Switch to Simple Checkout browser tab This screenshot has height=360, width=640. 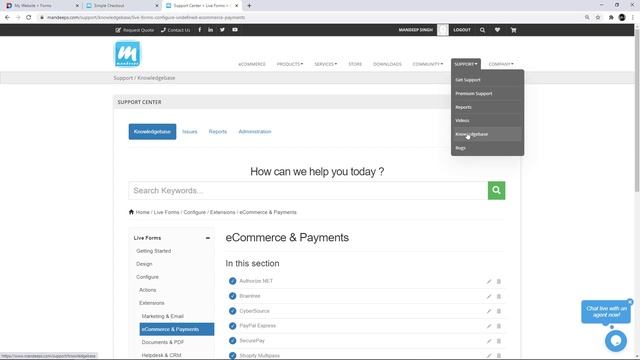[x=122, y=6]
